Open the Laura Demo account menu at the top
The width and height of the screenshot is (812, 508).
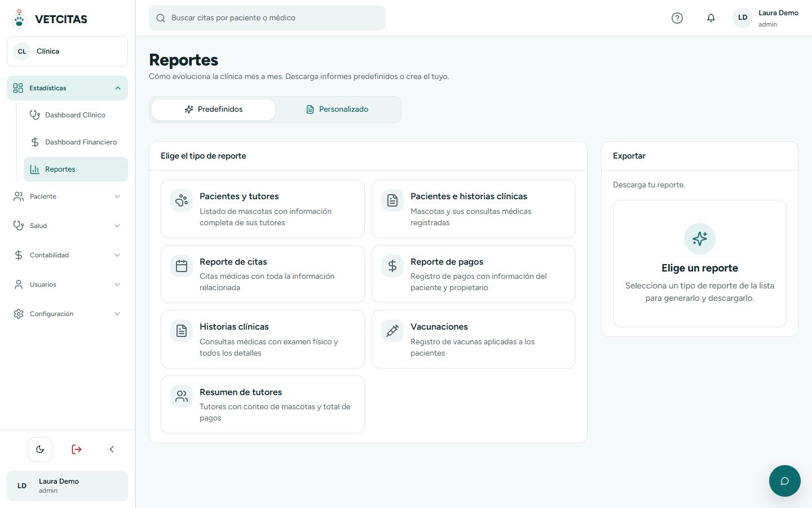tap(766, 18)
